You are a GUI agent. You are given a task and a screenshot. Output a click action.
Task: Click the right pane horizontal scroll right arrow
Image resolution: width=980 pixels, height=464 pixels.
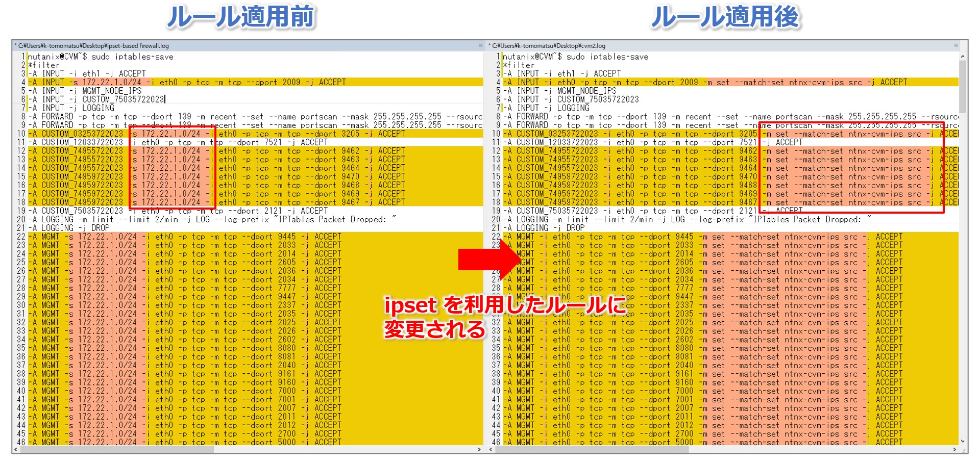click(955, 450)
